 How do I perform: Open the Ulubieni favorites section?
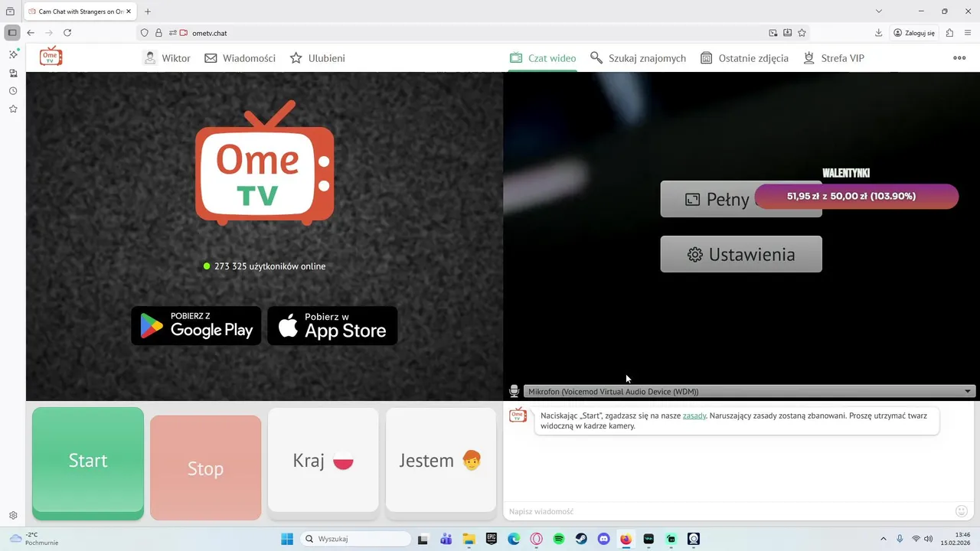317,58
